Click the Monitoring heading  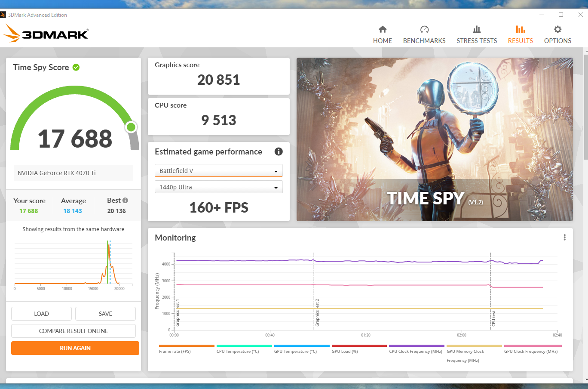point(175,238)
